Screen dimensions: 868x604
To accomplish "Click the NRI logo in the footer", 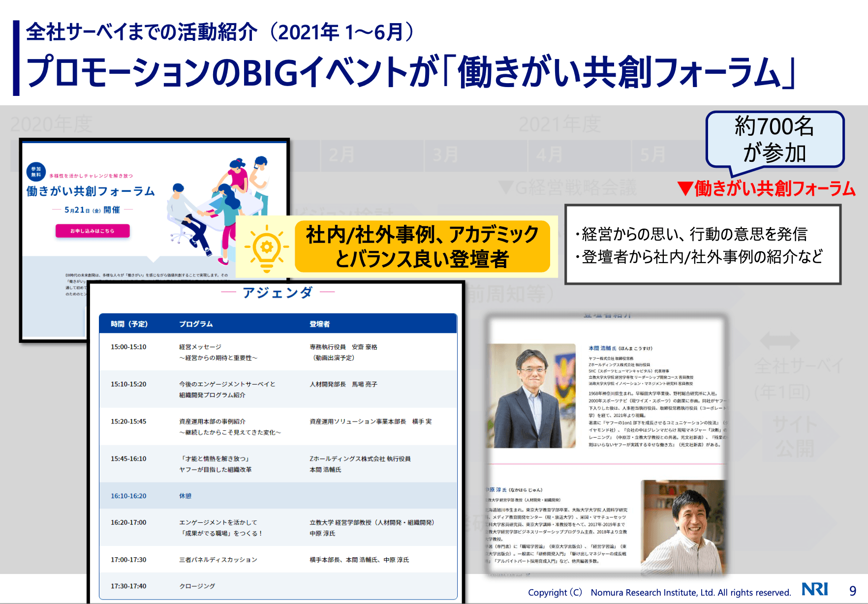I will coord(815,589).
